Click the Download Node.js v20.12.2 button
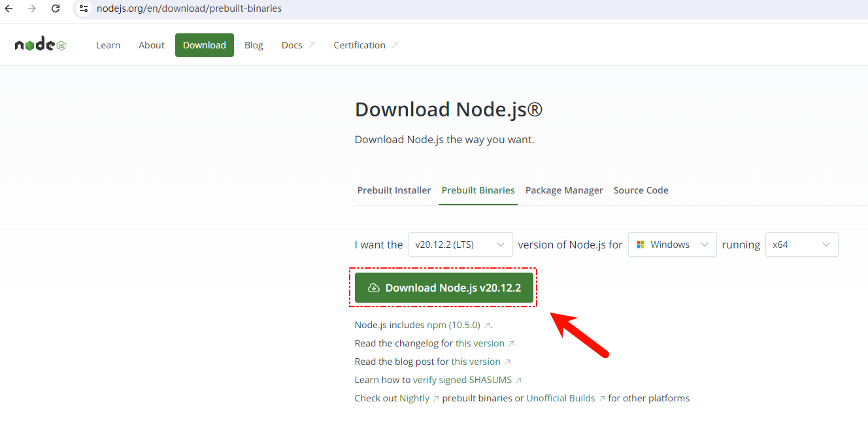 (444, 288)
